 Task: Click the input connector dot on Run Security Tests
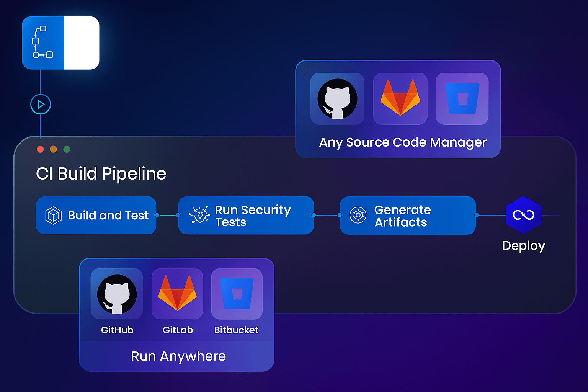coord(178,215)
